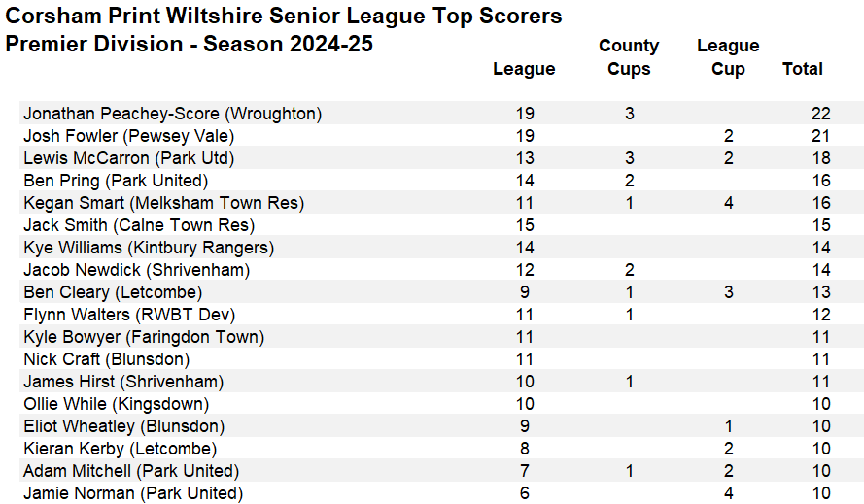Select the Flynn Walters (RWBT Dev) entry

point(129,315)
